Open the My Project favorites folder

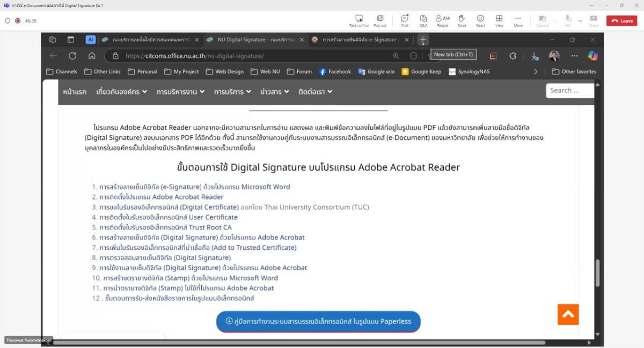(x=181, y=71)
